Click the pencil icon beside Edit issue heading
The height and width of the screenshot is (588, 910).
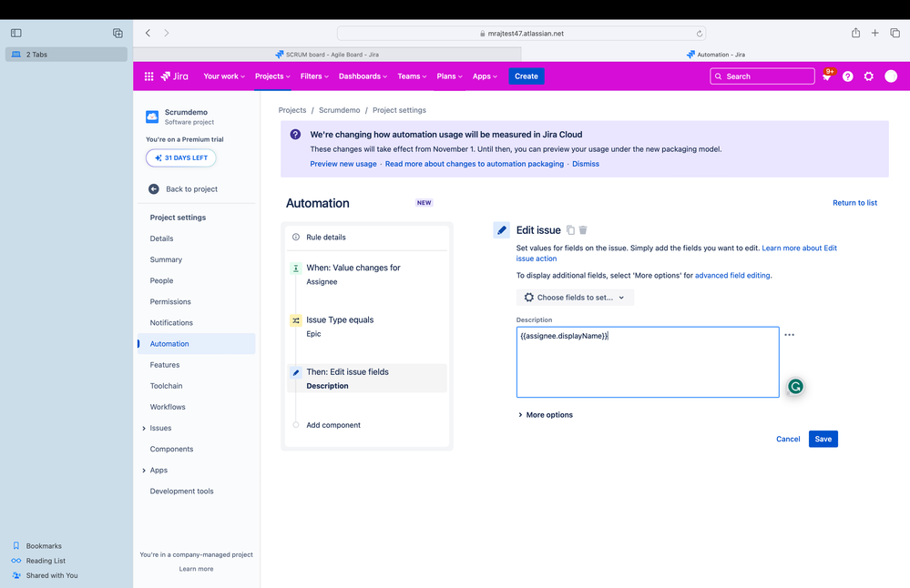[x=501, y=229]
